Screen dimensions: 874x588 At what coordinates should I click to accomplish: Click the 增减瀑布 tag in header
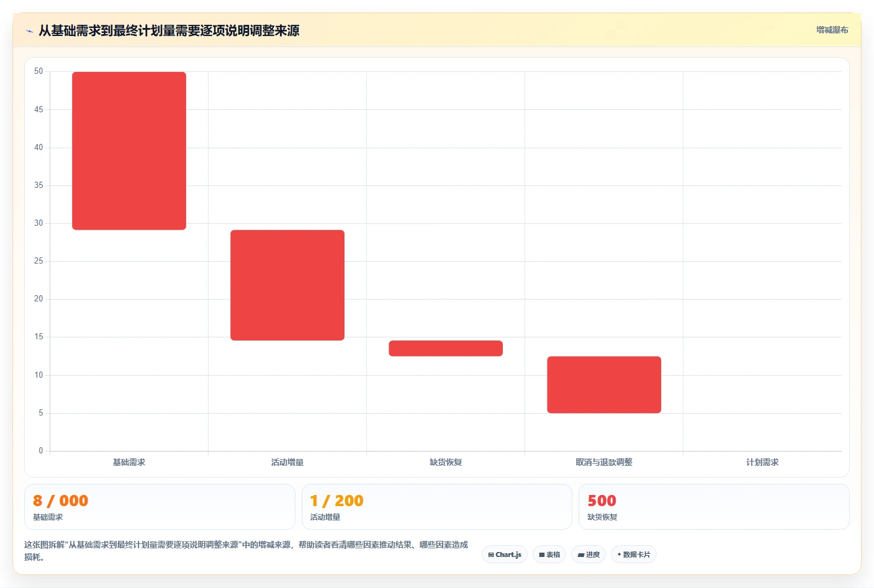832,30
